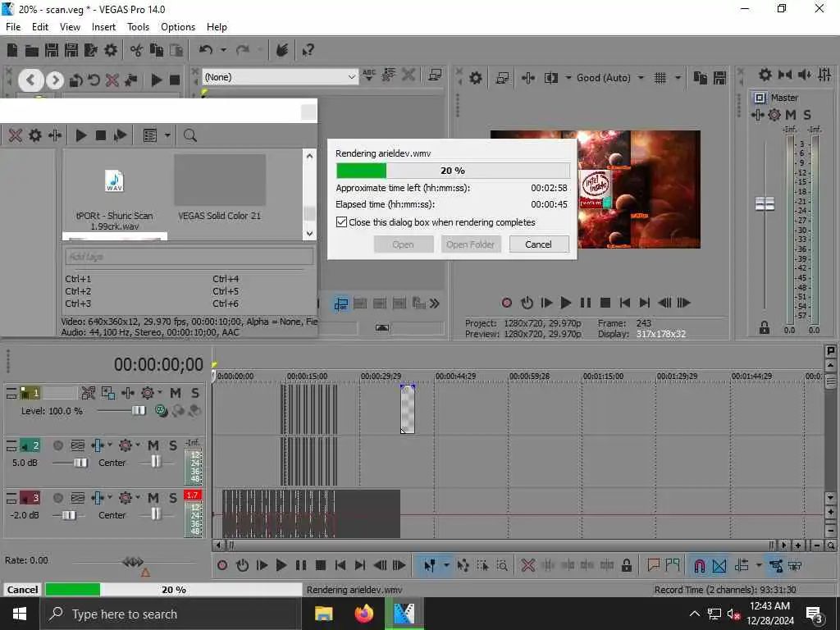
Task: Click the Windows Start button
Action: click(20, 614)
